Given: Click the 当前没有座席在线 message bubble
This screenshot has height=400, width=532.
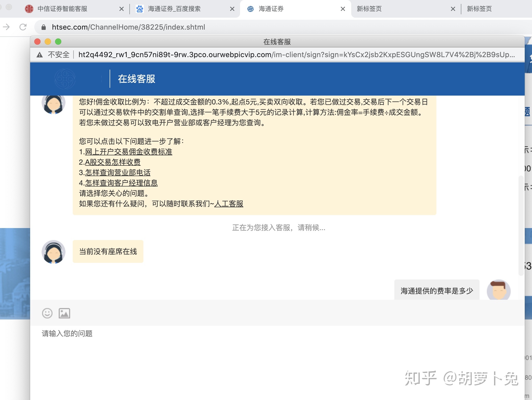Looking at the screenshot, I should coord(108,251).
